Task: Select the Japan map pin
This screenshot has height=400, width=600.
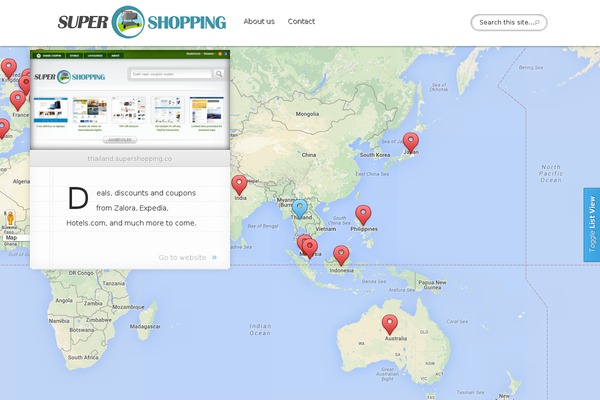Action: pyautogui.click(x=411, y=143)
